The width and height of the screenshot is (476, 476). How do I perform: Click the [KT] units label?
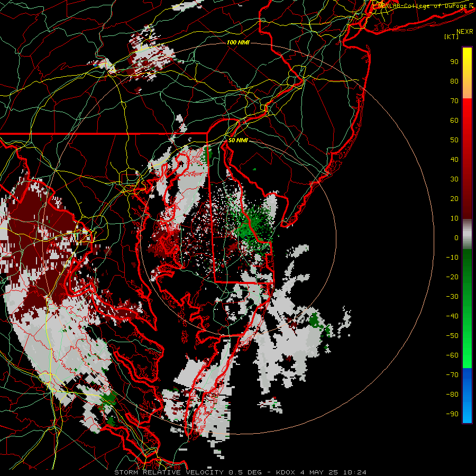click(x=451, y=36)
